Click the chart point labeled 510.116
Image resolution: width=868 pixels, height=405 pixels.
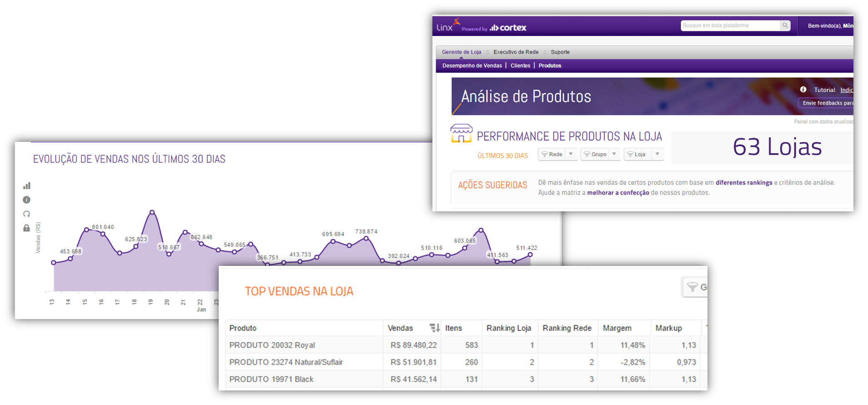[x=431, y=255]
